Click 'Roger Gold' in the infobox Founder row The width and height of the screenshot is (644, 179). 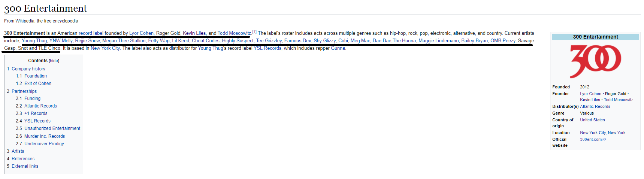click(616, 94)
